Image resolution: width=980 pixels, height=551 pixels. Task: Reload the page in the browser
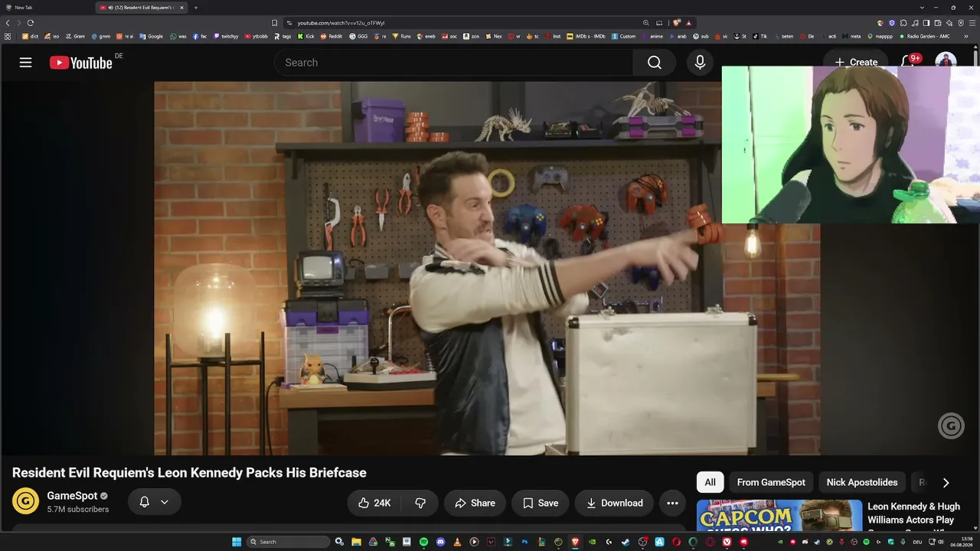(31, 23)
